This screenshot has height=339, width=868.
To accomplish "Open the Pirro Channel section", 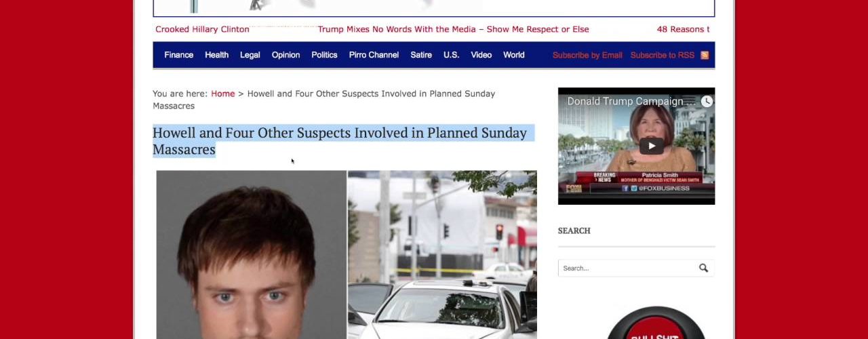I will coord(374,55).
